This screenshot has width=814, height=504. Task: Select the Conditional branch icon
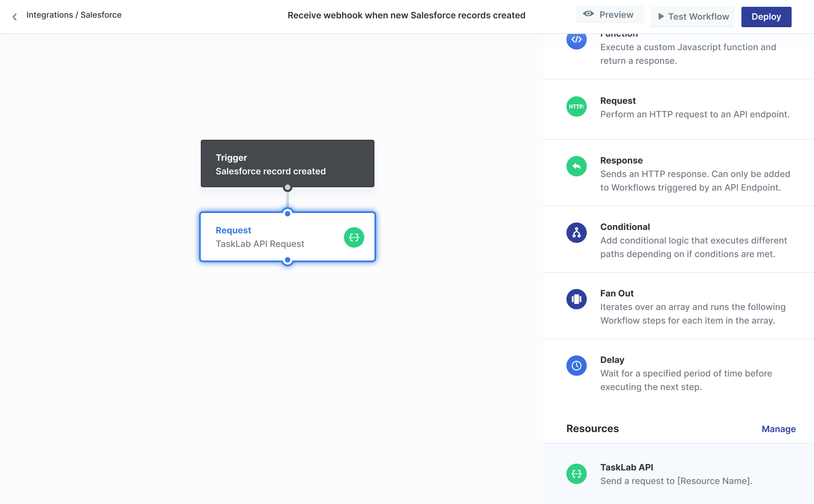click(576, 233)
